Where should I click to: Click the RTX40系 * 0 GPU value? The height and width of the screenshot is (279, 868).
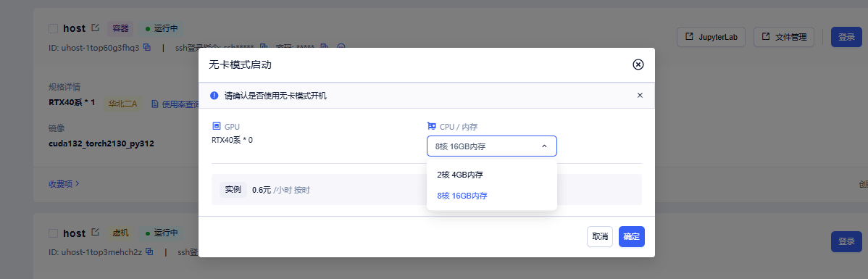pos(233,139)
